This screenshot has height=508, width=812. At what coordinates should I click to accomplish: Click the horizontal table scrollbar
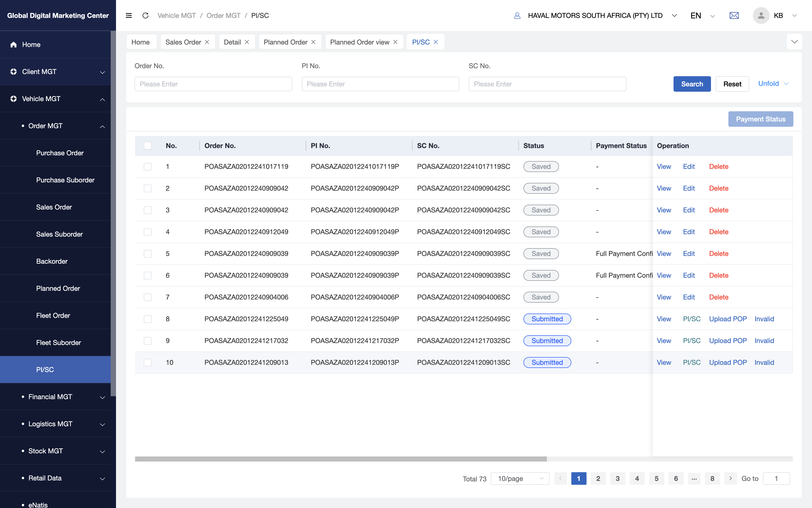click(341, 459)
